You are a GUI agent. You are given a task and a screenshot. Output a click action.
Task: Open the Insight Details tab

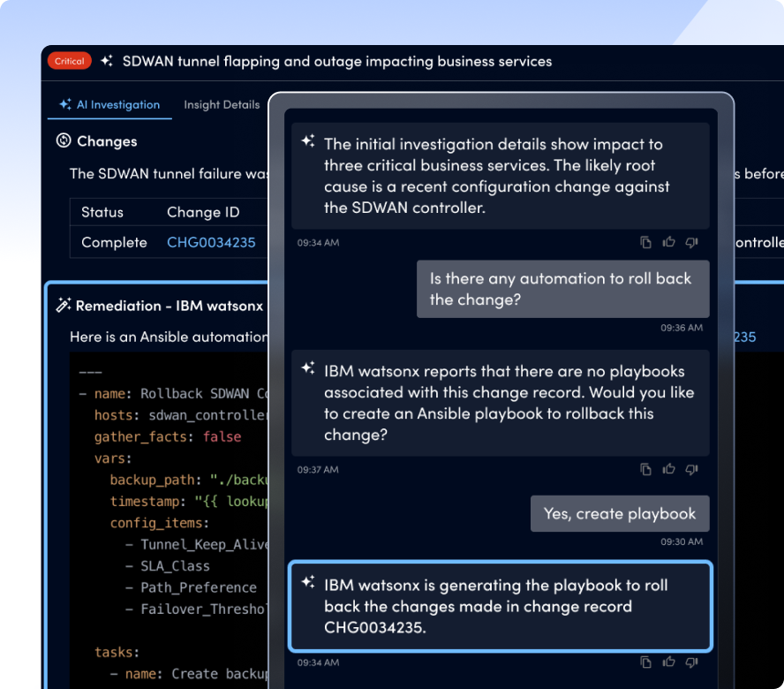222,104
